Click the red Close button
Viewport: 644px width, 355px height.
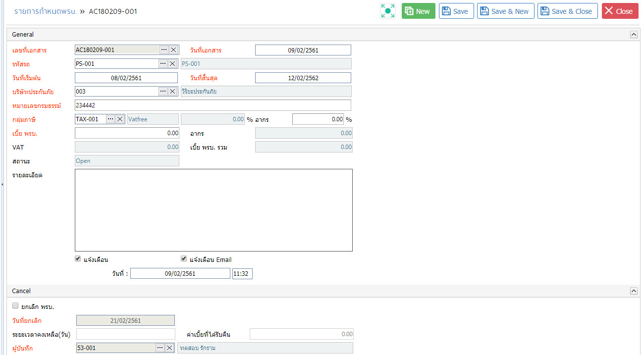point(620,11)
